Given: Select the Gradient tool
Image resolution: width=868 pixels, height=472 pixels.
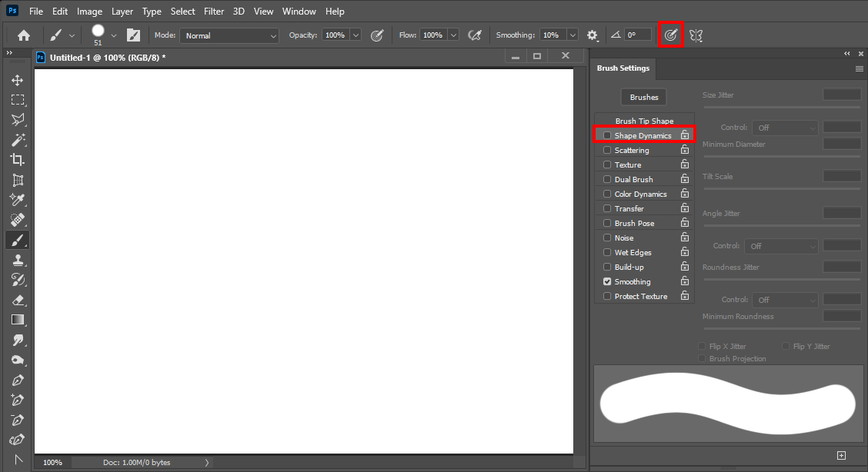Looking at the screenshot, I should coord(18,319).
